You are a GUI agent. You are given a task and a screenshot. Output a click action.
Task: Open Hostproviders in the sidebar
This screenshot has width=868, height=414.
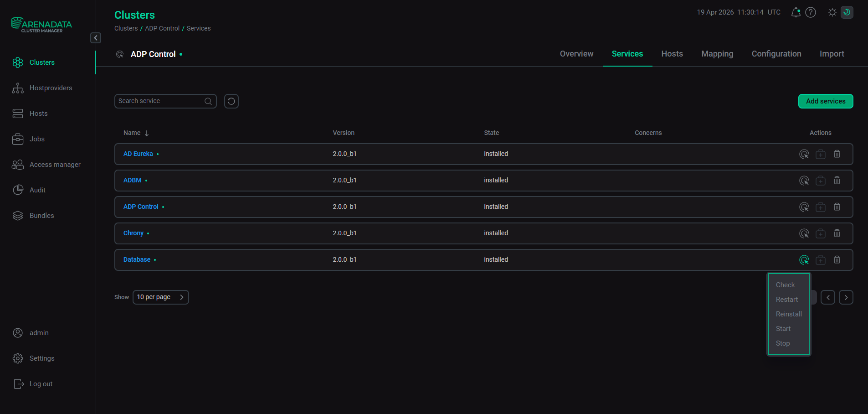pyautogui.click(x=42, y=88)
